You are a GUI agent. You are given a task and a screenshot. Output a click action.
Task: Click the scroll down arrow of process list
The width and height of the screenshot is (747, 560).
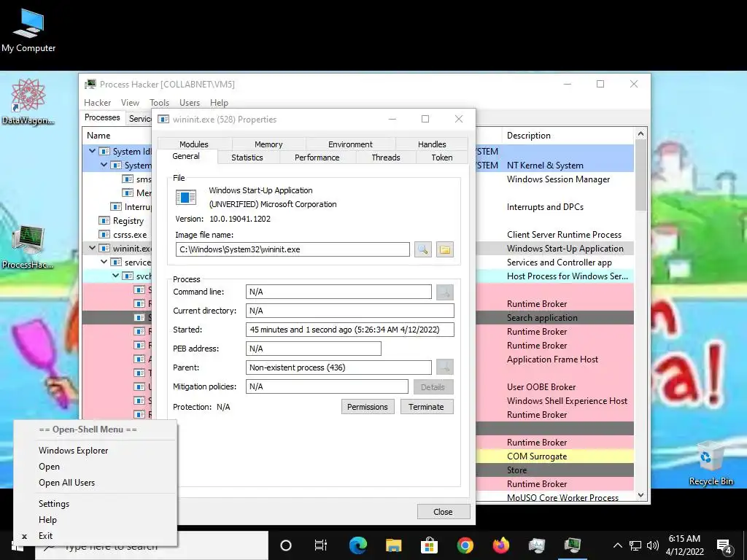(640, 495)
